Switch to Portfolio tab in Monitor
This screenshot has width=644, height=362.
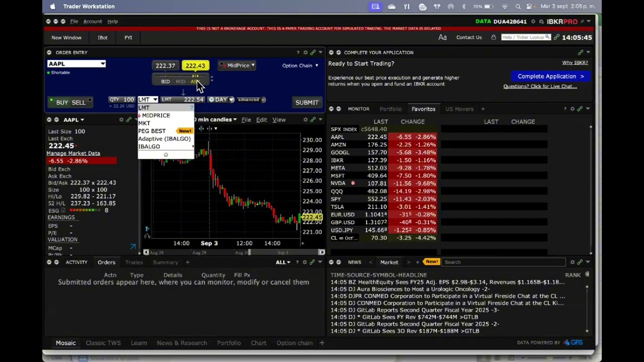(x=390, y=109)
